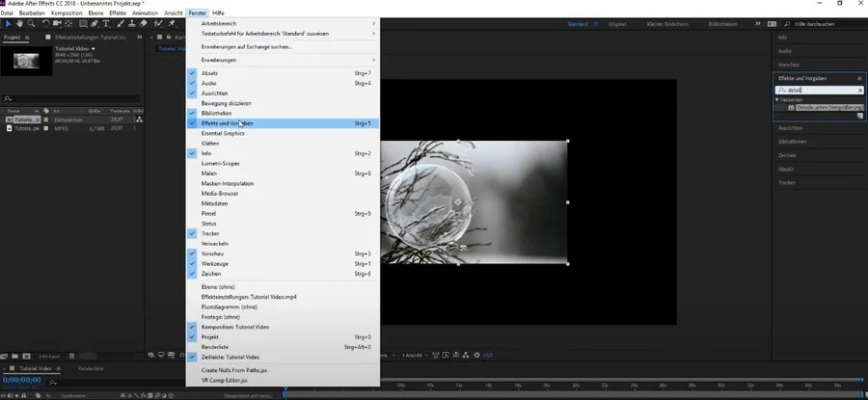868x400 pixels.
Task: Create a new folder in Project panel
Action: pos(15,357)
